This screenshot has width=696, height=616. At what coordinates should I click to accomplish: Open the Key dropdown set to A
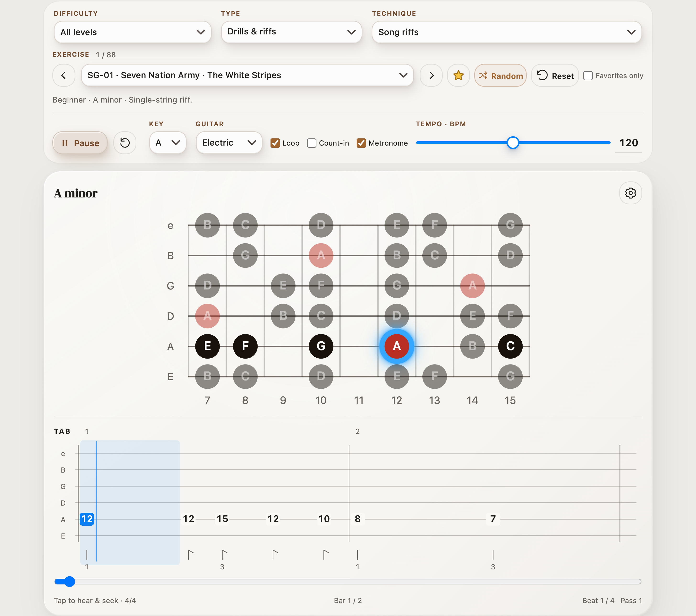tap(167, 143)
